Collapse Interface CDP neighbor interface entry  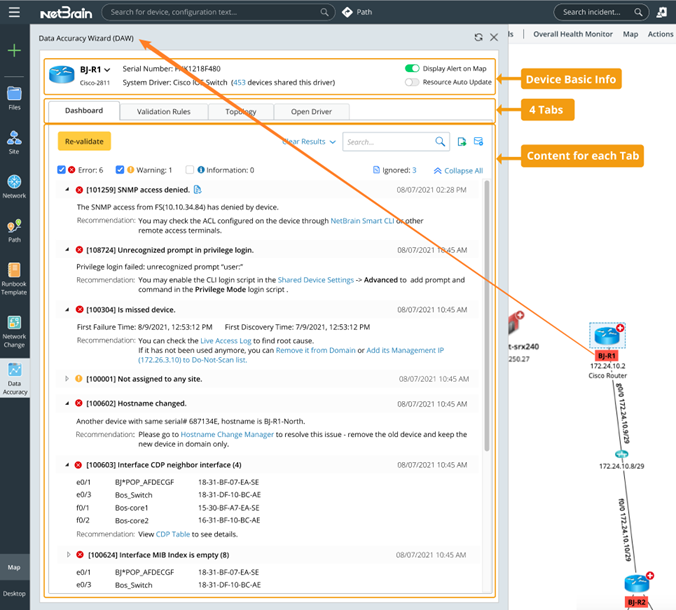click(67, 465)
